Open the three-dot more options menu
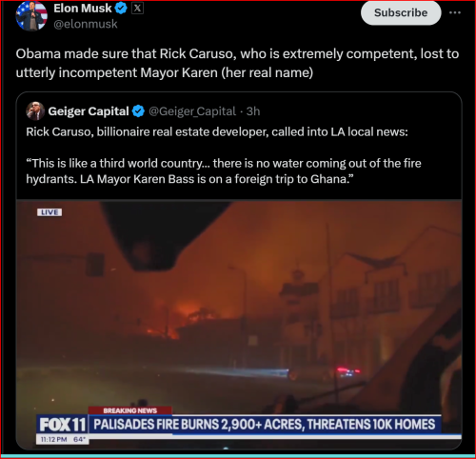The height and width of the screenshot is (459, 476). pyautogui.click(x=455, y=12)
